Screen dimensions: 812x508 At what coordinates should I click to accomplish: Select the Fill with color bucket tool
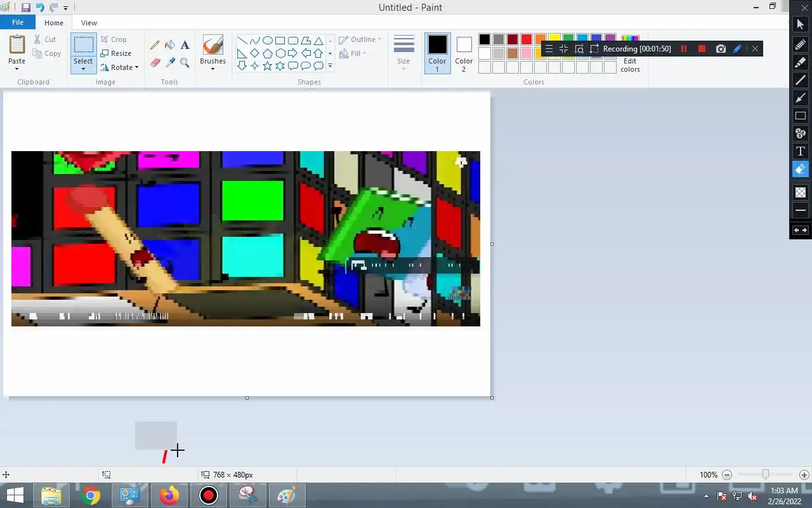[x=170, y=45]
